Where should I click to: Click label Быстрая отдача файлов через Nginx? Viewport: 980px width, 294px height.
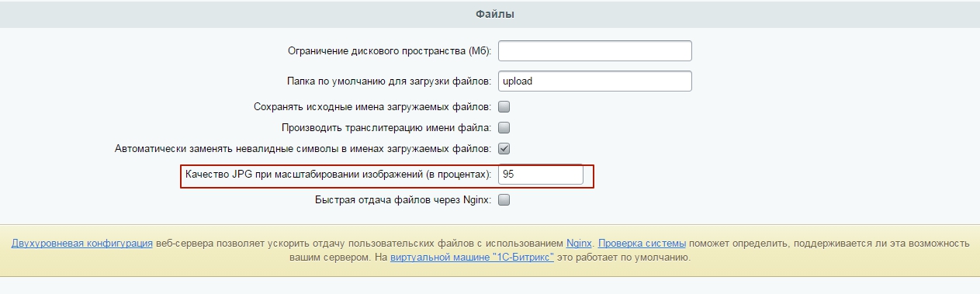pyautogui.click(x=403, y=200)
